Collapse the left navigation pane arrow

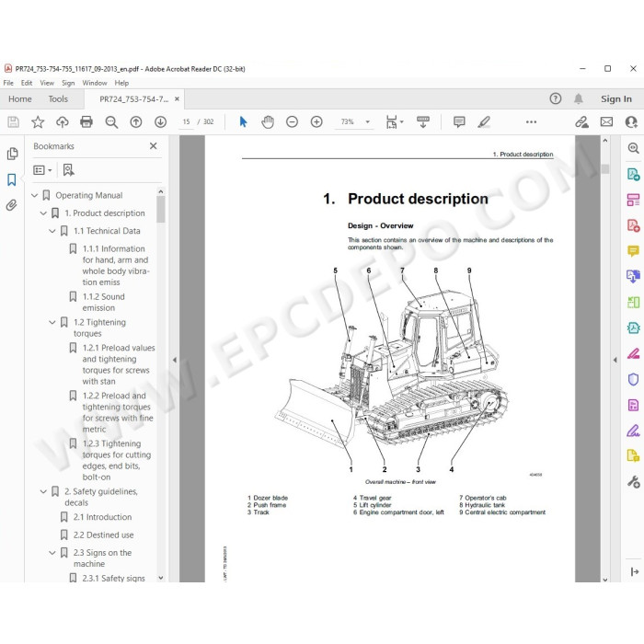pyautogui.click(x=175, y=360)
